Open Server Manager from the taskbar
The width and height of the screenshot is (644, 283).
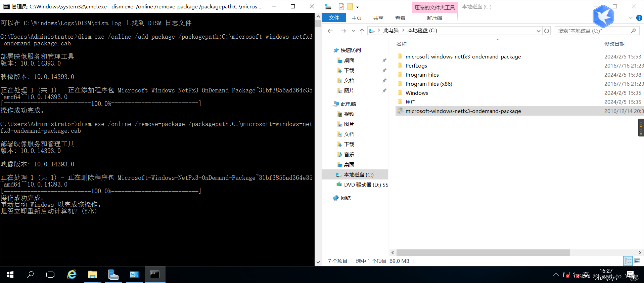click(113, 275)
